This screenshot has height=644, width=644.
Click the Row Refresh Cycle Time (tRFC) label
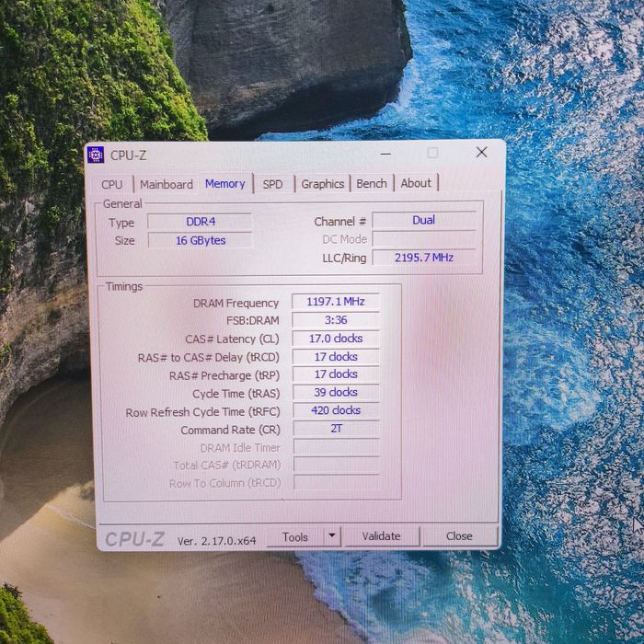[203, 412]
